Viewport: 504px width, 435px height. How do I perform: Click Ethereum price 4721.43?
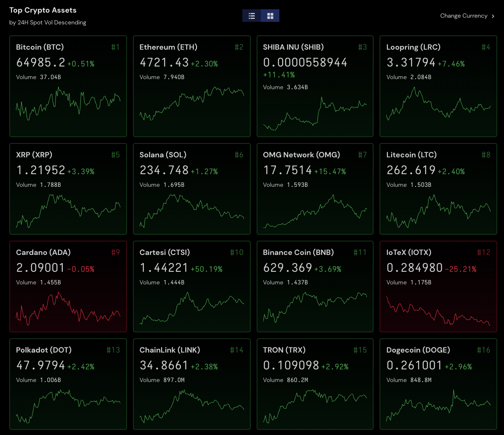coord(164,62)
